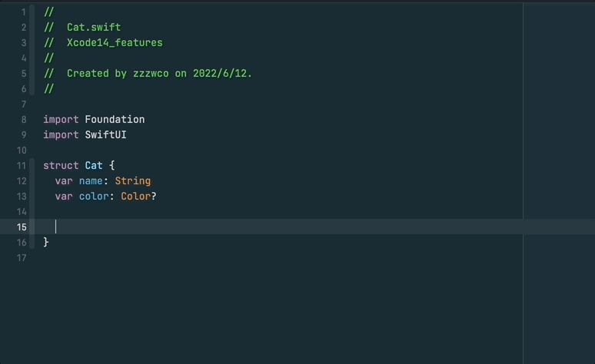This screenshot has height=364, width=595.
Task: Click line number 13 in the gutter
Action: tap(22, 197)
